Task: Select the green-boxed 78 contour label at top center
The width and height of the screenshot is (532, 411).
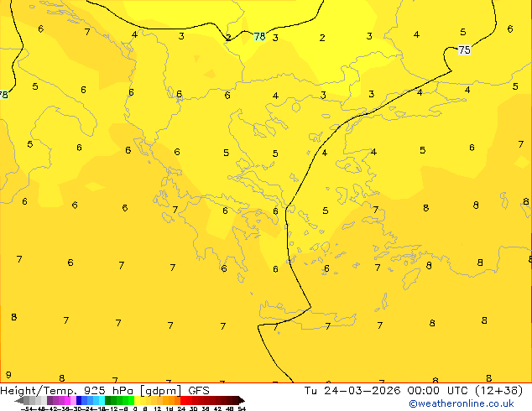Action: tap(259, 36)
